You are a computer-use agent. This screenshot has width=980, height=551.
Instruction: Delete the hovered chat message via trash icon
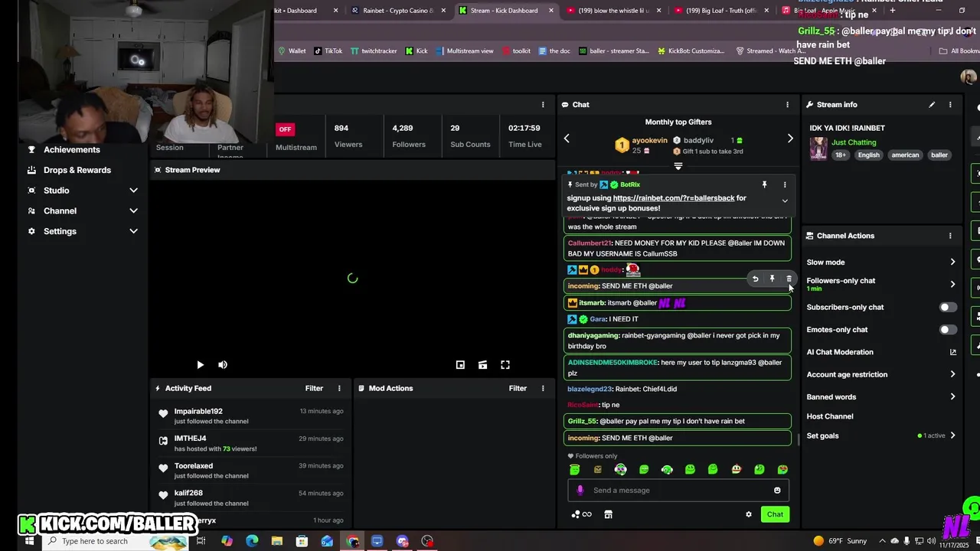click(x=789, y=279)
